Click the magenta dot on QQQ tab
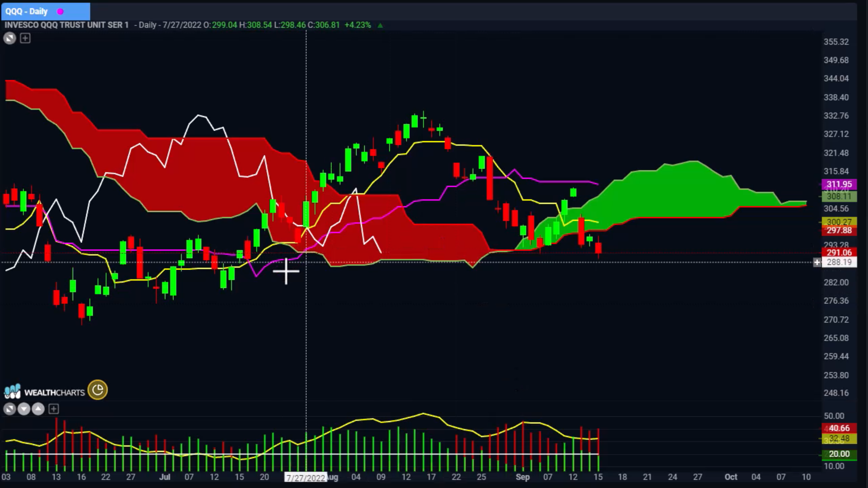This screenshot has height=488, width=868. coord(60,12)
